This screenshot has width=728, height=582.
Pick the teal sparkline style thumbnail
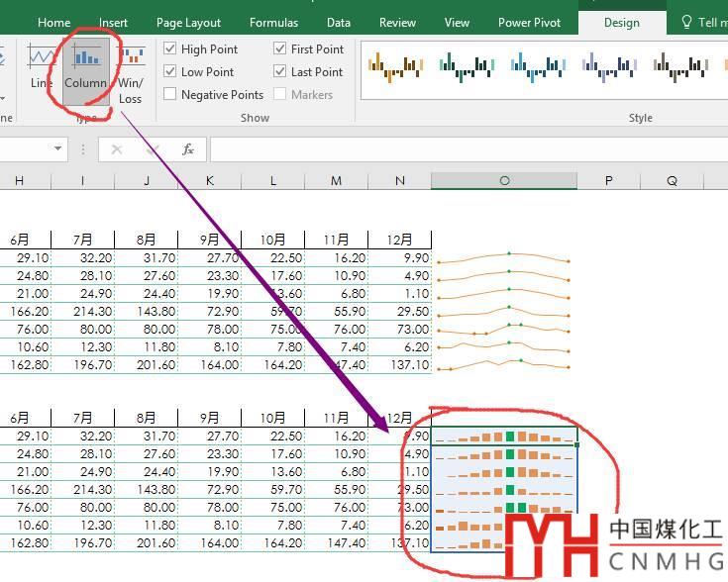pos(468,67)
